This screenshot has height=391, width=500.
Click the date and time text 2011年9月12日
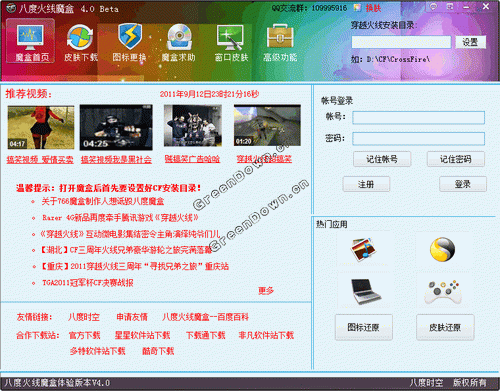click(x=209, y=94)
